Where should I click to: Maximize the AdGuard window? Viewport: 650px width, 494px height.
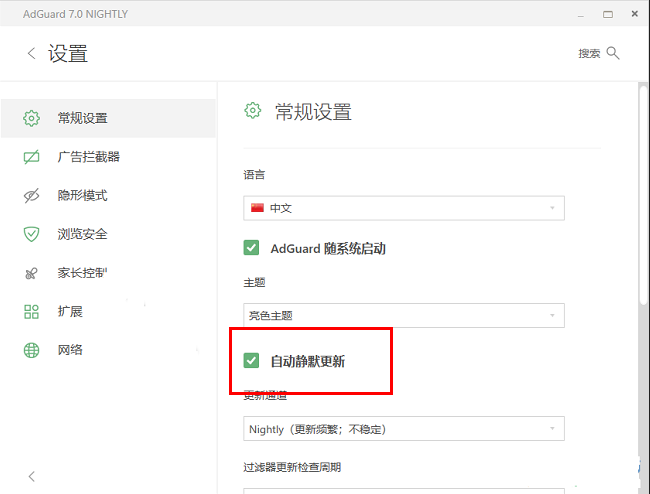pos(608,15)
